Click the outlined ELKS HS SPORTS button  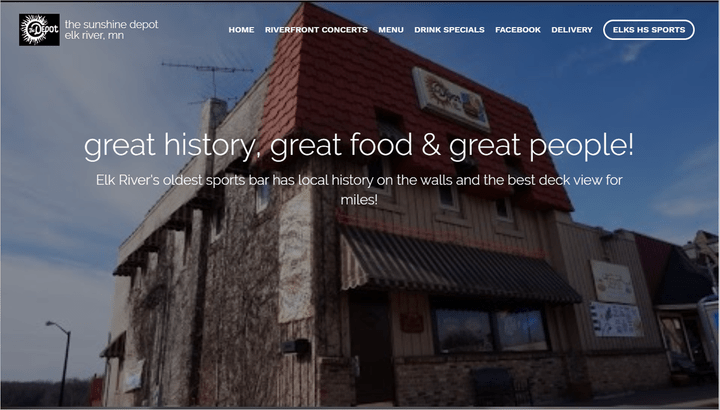[x=649, y=30]
